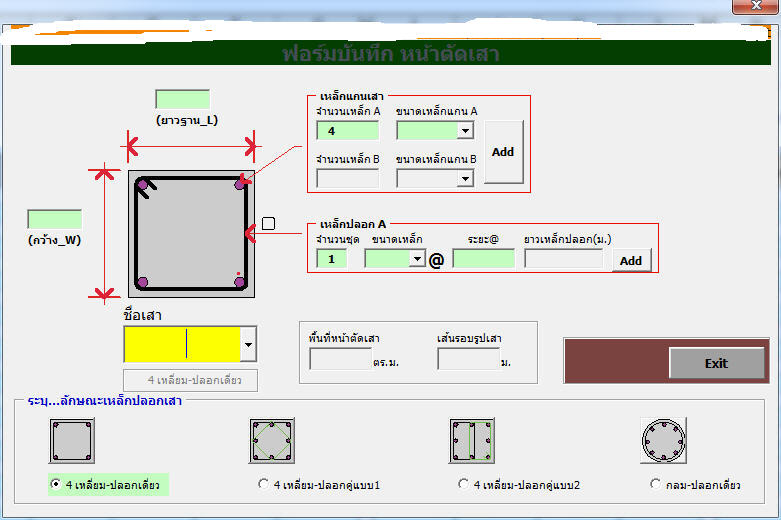781x520 pixels.
Task: Select the 4 เหลี่ยม-ปลอกเดี่ยว radio option
Action: pyautogui.click(x=56, y=485)
